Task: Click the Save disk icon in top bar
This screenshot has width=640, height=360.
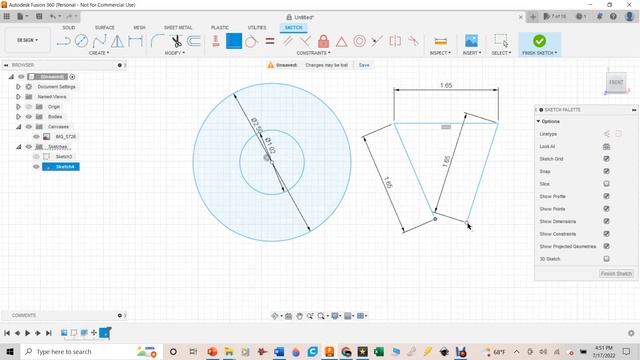Action: point(39,16)
